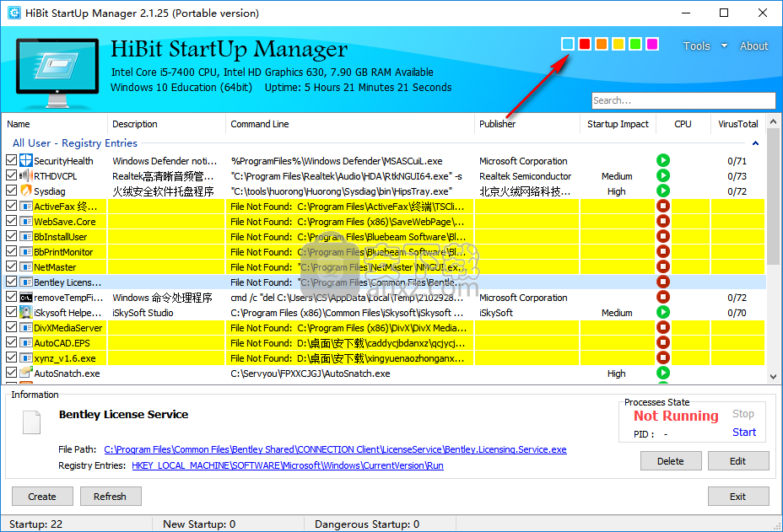Toggle the ActiveFax entry checkbox
Image resolution: width=783 pixels, height=532 pixels.
tap(12, 206)
